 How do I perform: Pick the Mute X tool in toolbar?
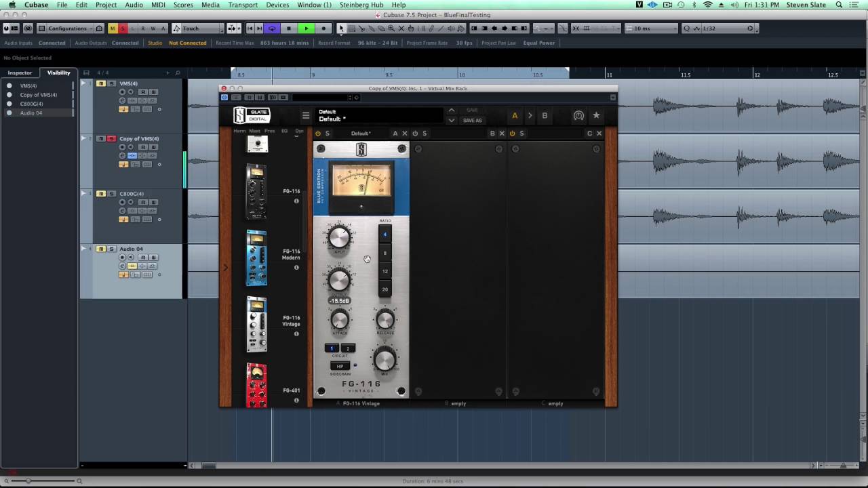[x=401, y=28]
